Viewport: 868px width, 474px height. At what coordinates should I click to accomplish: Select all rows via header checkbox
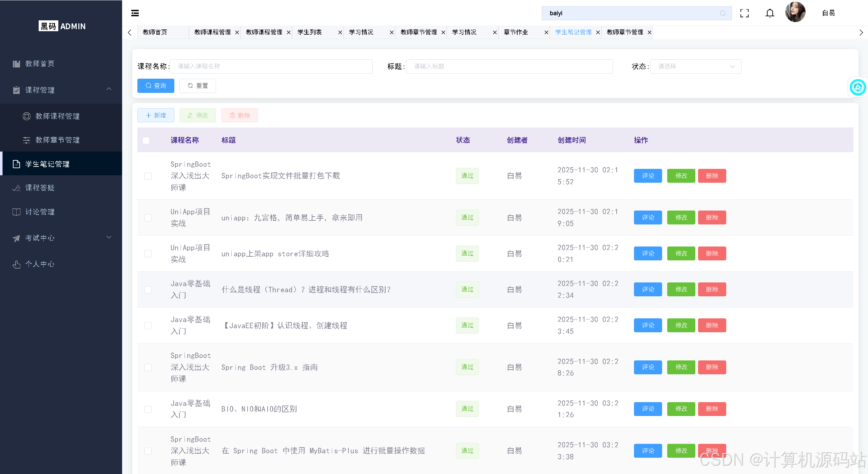point(146,140)
